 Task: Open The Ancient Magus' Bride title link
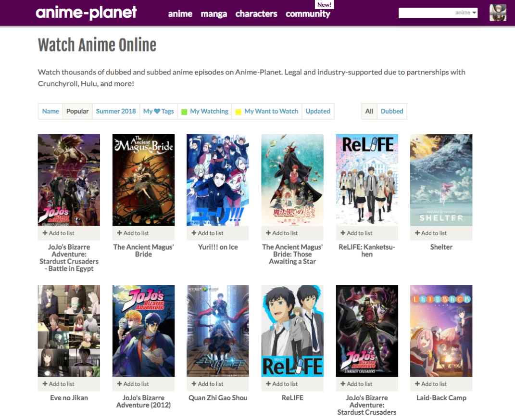click(x=143, y=250)
